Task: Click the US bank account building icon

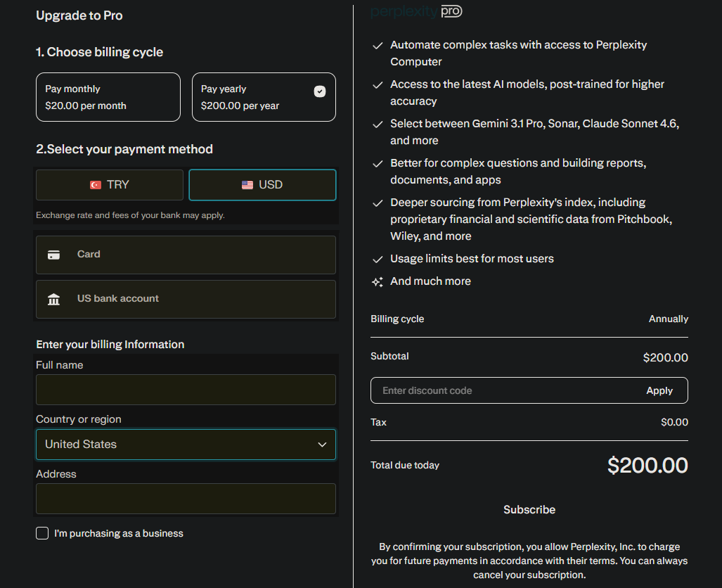Action: coord(53,300)
